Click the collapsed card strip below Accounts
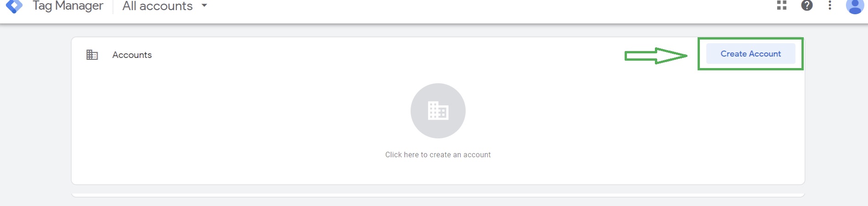Screen dimensions: 868x206 click(438, 195)
